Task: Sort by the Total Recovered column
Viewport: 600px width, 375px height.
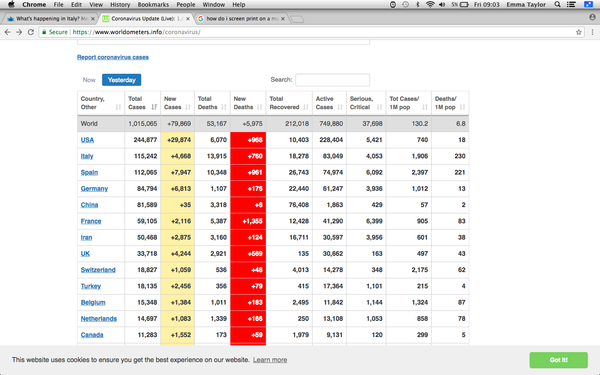Action: 289,103
